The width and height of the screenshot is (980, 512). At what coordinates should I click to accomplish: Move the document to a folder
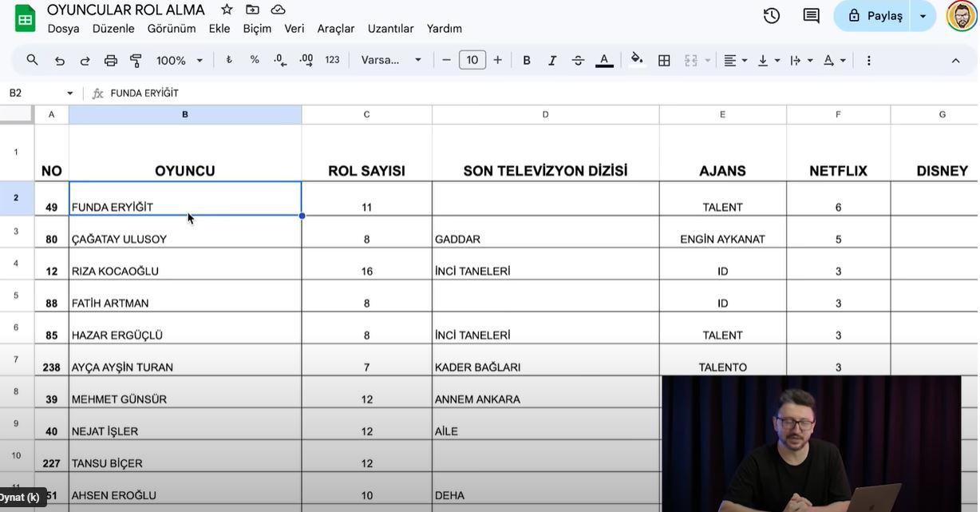click(252, 10)
